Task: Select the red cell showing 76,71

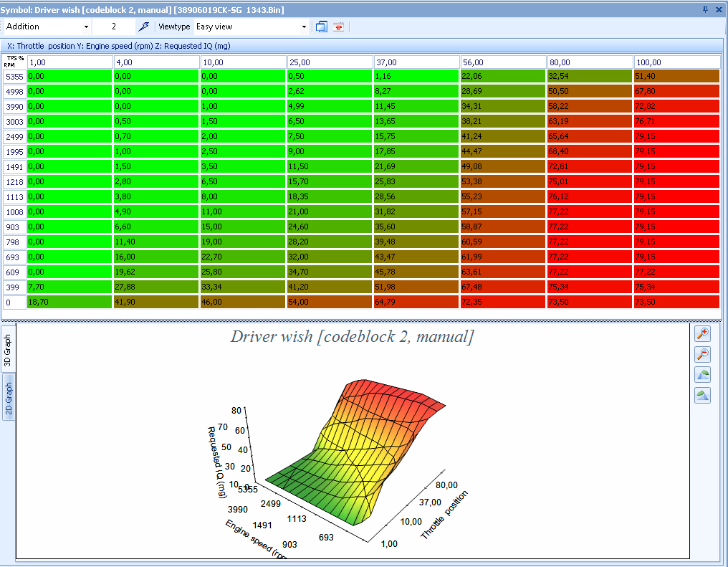Action: coord(676,121)
